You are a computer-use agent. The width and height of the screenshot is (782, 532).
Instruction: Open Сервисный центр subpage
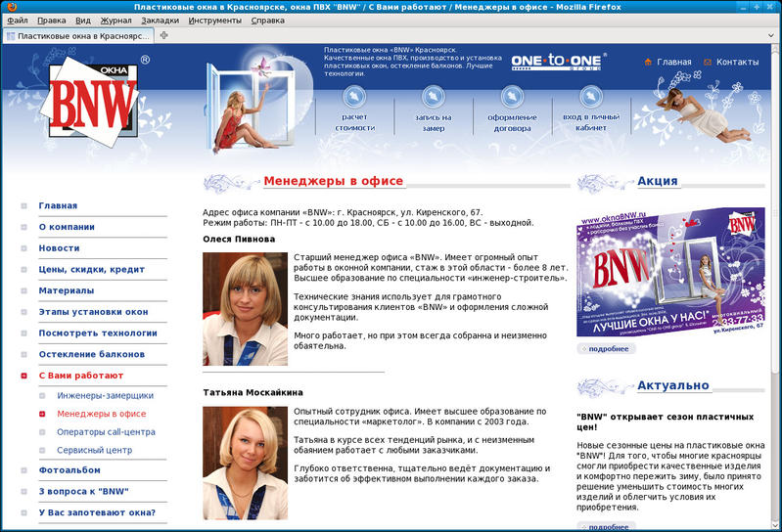click(94, 450)
